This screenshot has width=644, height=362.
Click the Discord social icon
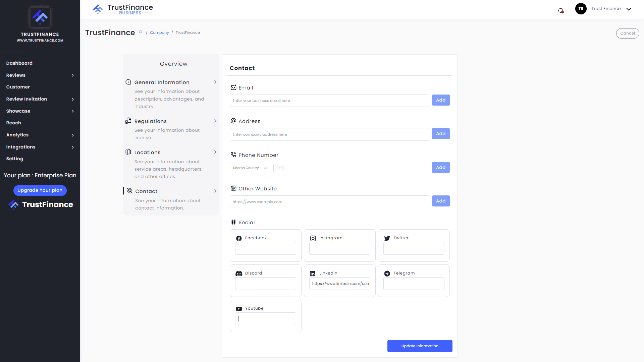tap(239, 274)
